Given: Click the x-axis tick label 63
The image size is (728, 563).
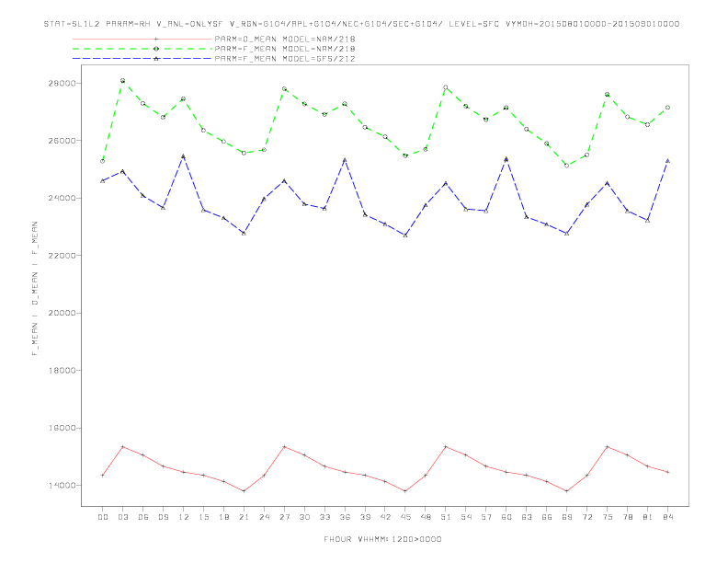Looking at the screenshot, I should coord(527,517).
